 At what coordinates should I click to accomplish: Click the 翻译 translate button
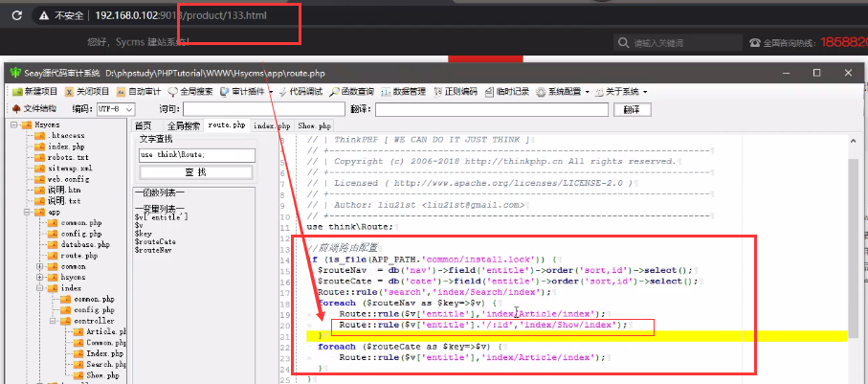pos(631,109)
